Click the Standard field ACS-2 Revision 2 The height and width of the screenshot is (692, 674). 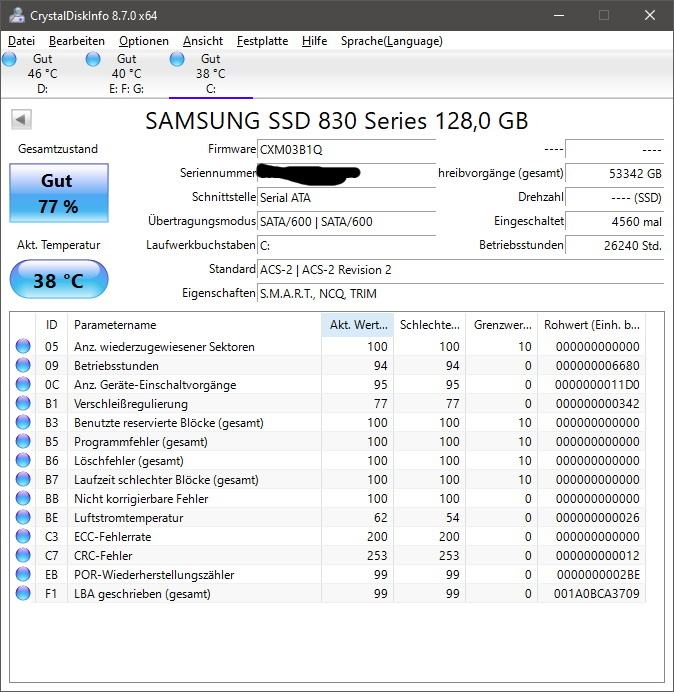(x=460, y=269)
